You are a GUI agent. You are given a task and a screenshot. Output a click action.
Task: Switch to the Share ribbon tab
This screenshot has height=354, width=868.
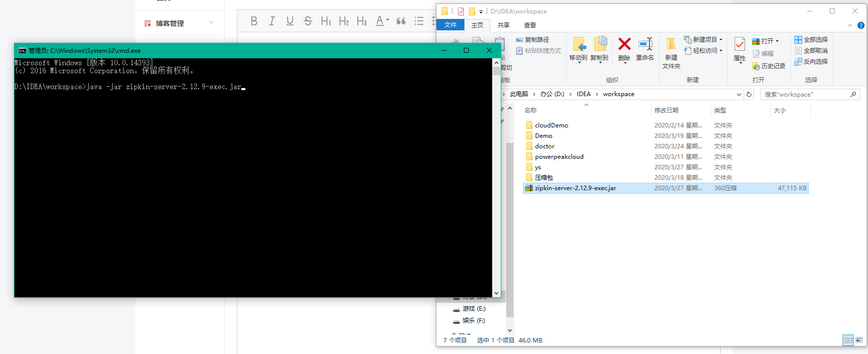(504, 25)
